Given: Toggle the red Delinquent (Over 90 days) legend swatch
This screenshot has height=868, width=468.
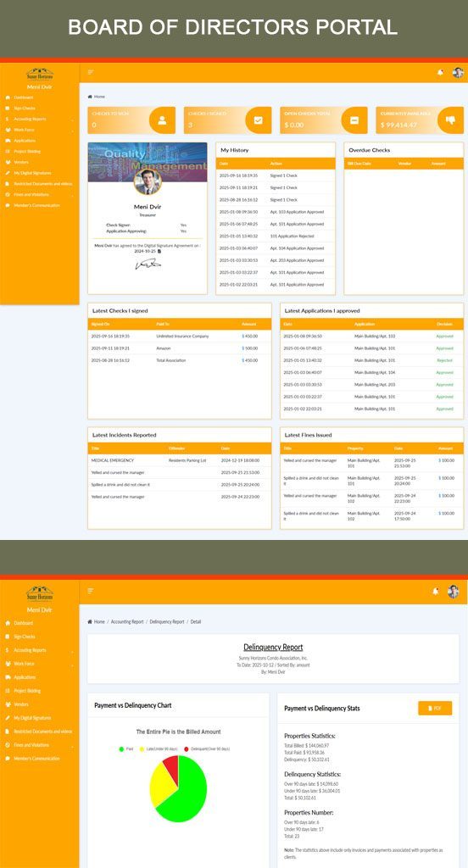Looking at the screenshot, I should tap(186, 748).
